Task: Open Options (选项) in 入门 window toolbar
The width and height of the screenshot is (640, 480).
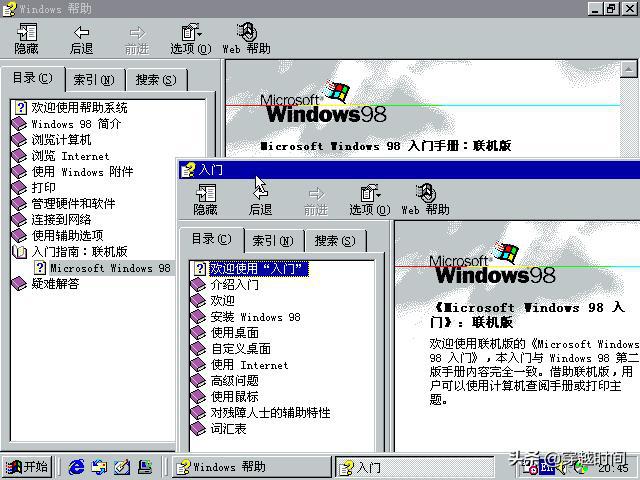Action: (370, 200)
